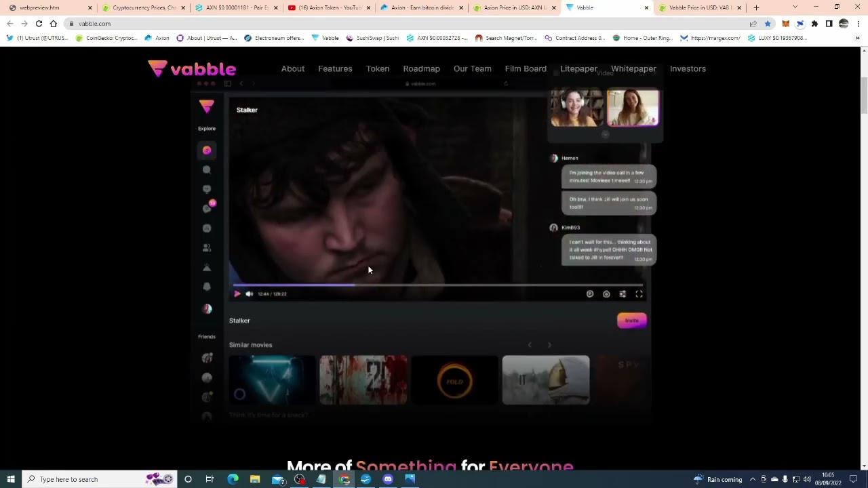Viewport: 868px width, 488px height.
Task: Open a new browser tab
Action: 756,7
